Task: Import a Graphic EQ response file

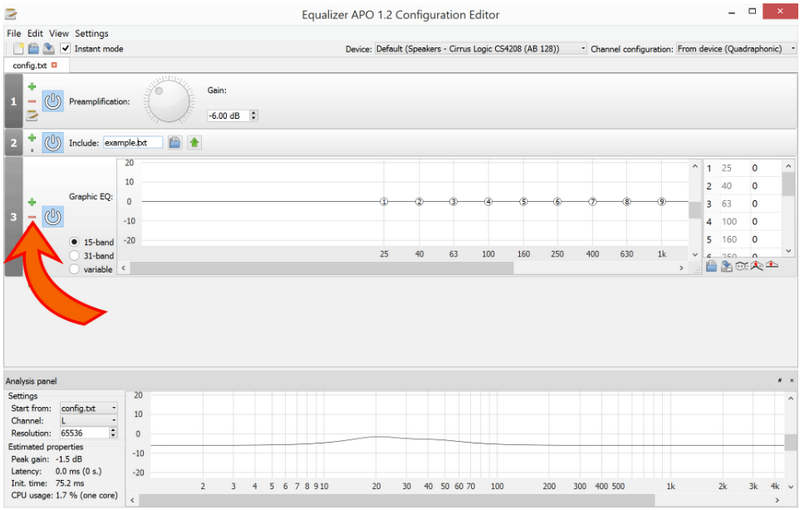Action: point(711,266)
